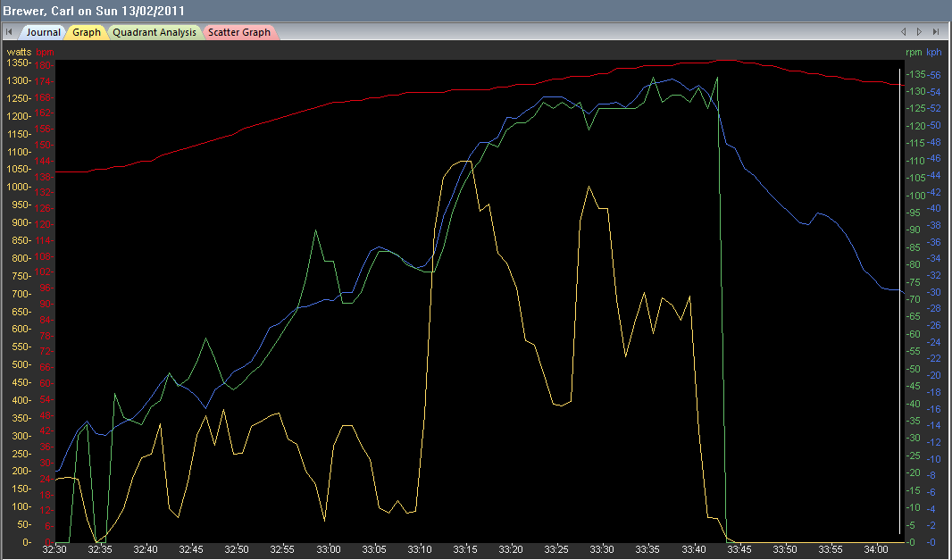Screen dimensions: 952x560
Task: Select the yellow Graph tab
Action: 87,32
